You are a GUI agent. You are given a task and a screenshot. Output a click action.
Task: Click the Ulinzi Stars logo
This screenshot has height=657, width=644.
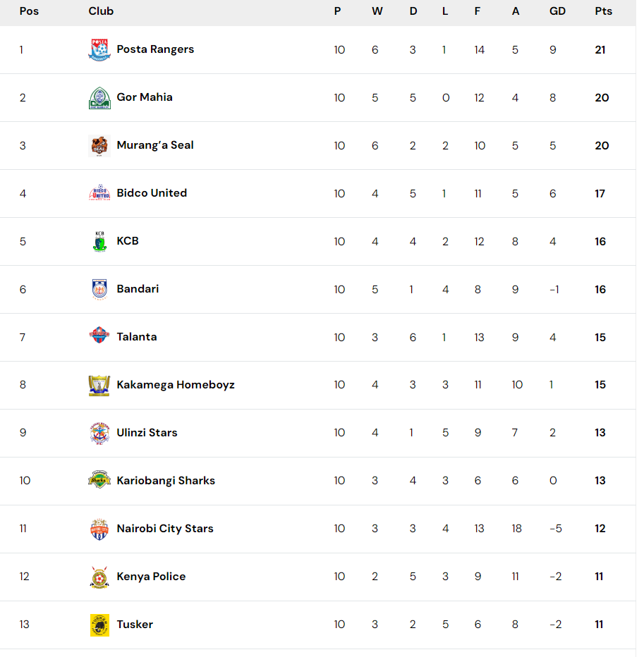coord(99,434)
